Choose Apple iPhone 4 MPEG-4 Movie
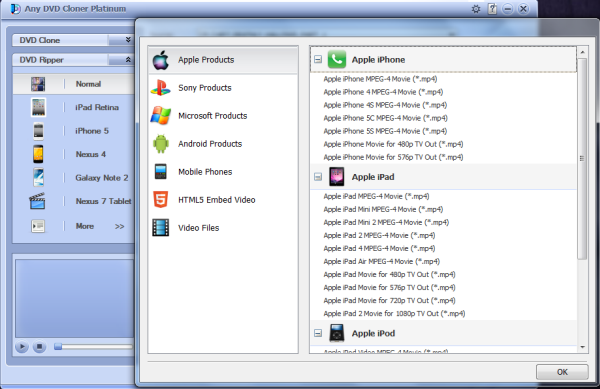 383,92
